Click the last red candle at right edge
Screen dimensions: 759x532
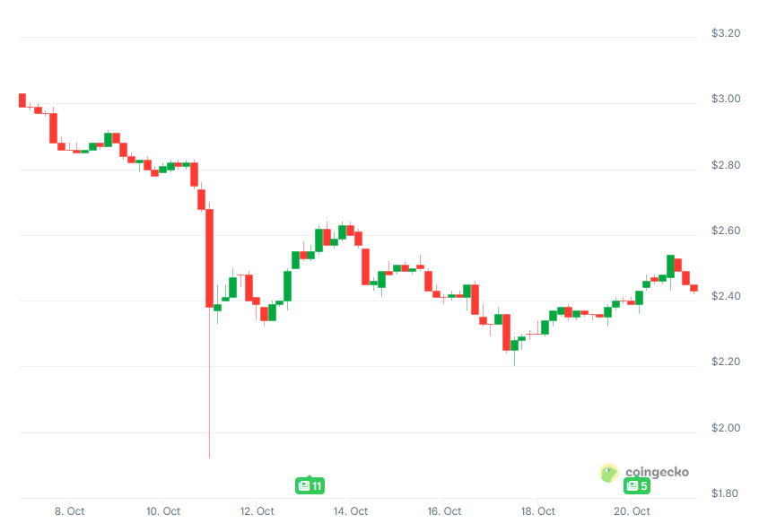point(694,287)
